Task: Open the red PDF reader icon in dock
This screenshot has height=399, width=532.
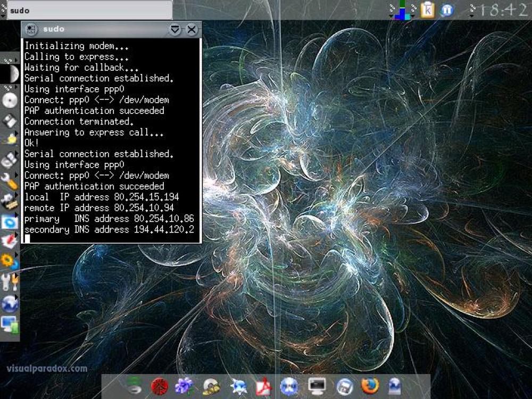Action: (264, 387)
